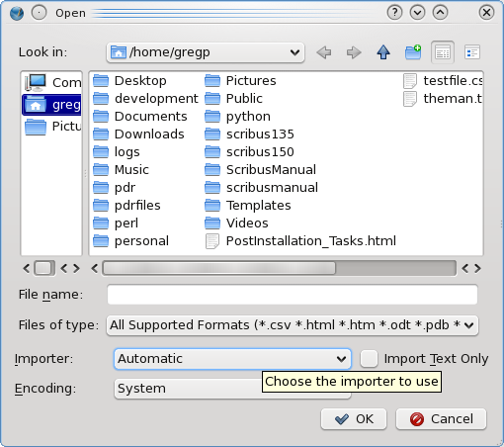Click the Forward navigation arrow icon
The width and height of the screenshot is (504, 447).
[354, 52]
